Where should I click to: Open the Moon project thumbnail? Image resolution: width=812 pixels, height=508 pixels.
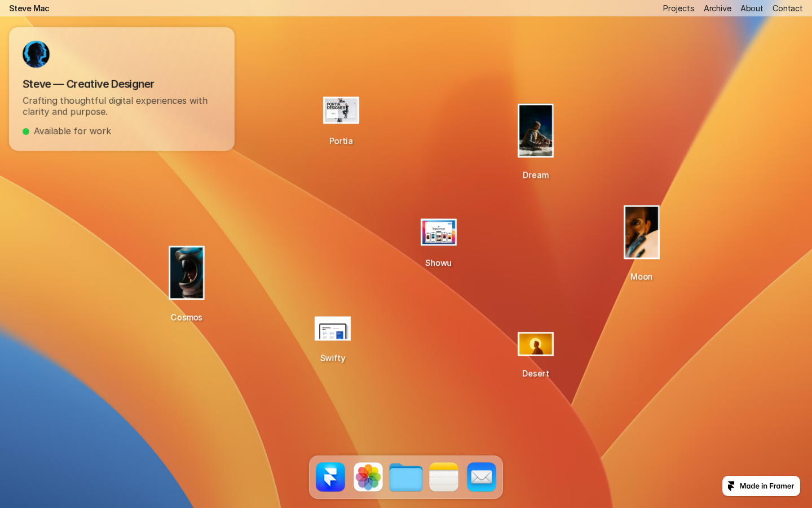click(642, 232)
